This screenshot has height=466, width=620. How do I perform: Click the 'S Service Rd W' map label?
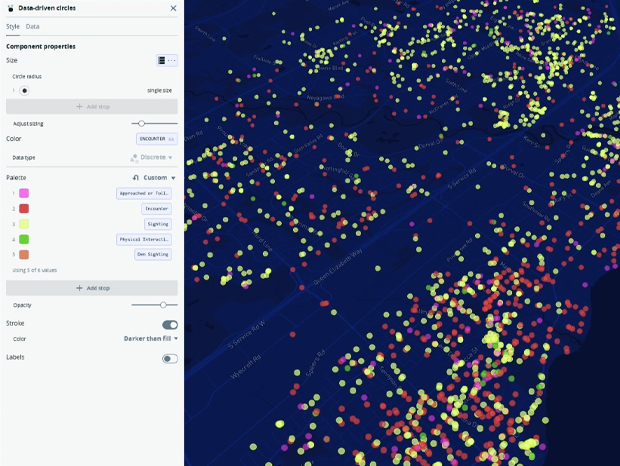click(248, 335)
